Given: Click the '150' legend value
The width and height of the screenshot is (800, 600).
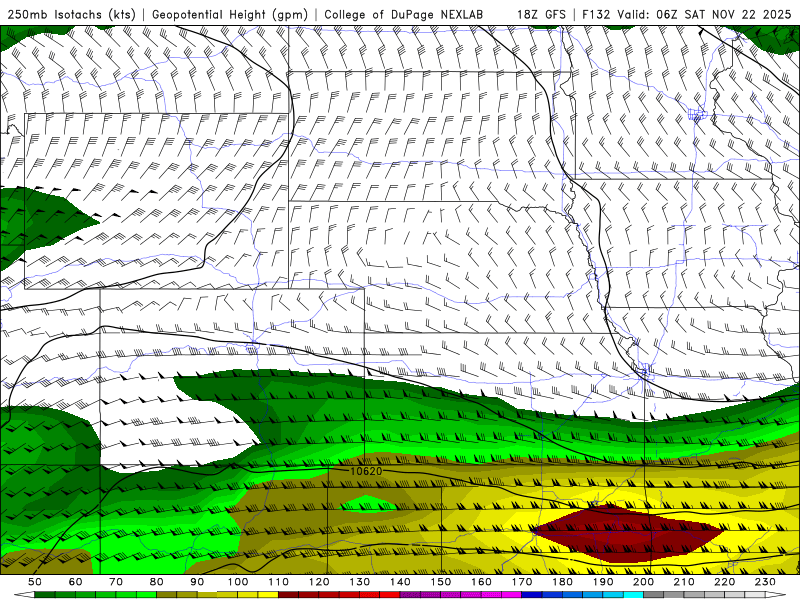Looking at the screenshot, I should point(441,582).
